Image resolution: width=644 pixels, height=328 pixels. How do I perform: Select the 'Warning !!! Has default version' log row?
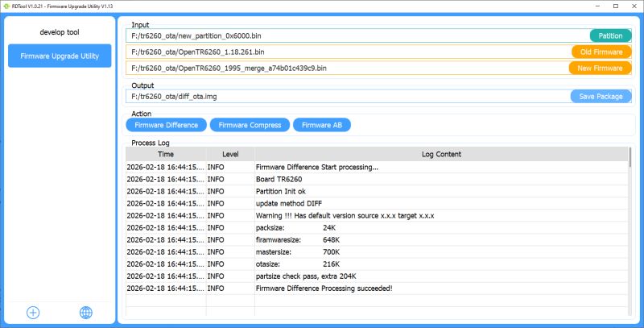(x=377, y=216)
